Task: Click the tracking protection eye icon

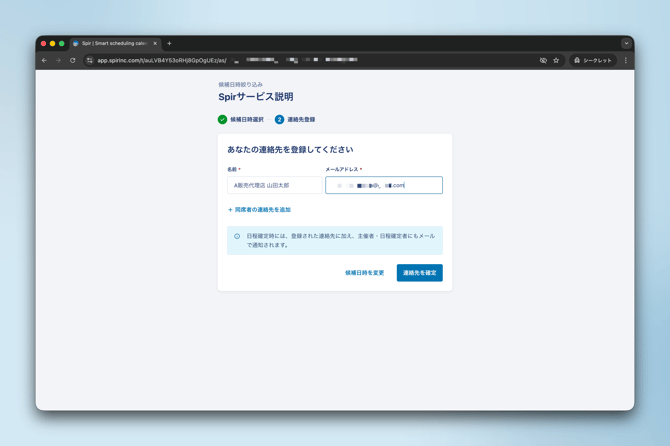Action: pyautogui.click(x=543, y=60)
